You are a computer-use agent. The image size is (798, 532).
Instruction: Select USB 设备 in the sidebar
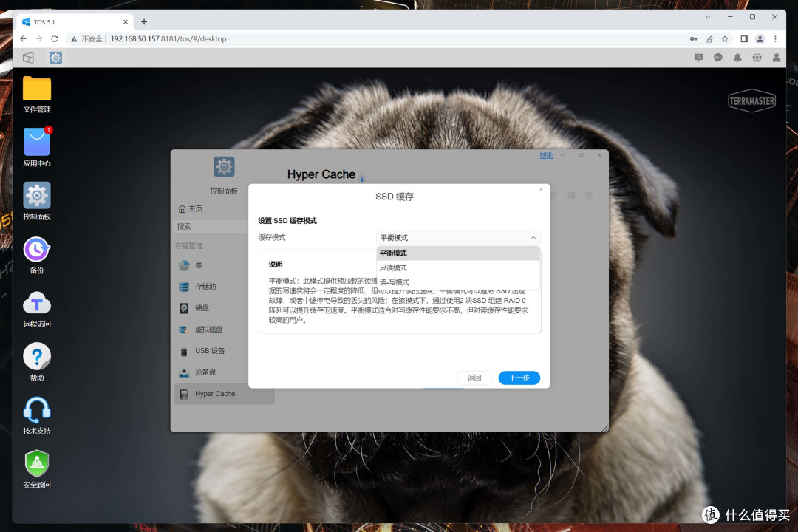[211, 351]
